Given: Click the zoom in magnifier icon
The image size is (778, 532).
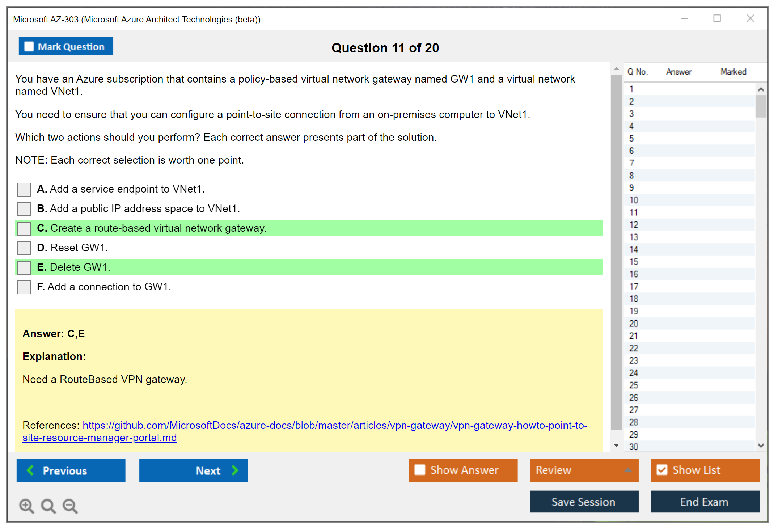Looking at the screenshot, I should [x=26, y=506].
